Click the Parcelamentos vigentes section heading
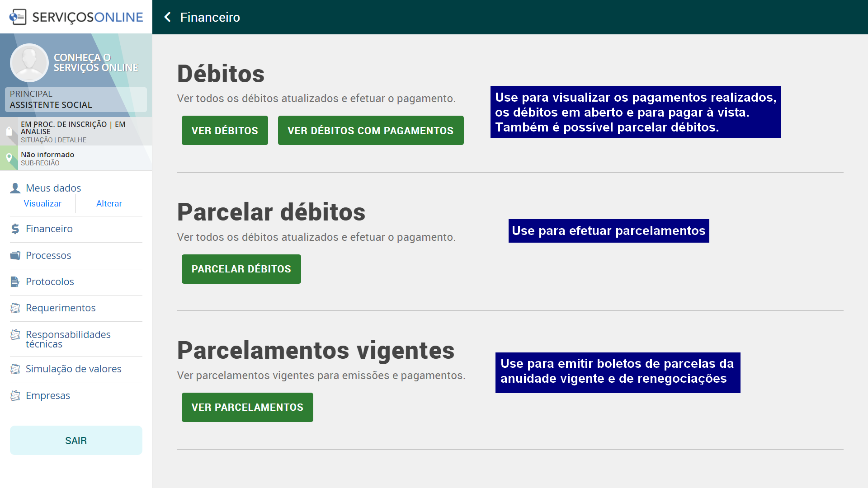Viewport: 868px width, 488px height. point(316,350)
